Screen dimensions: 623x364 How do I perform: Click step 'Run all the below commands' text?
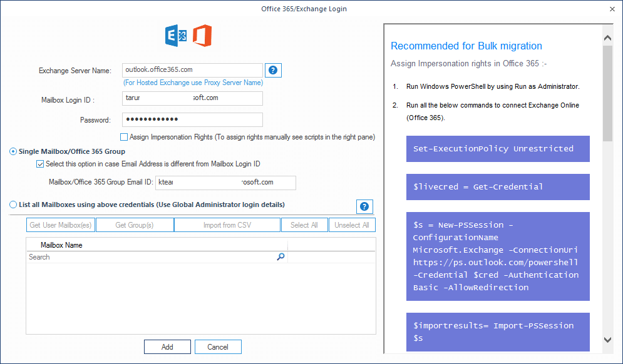pos(493,111)
